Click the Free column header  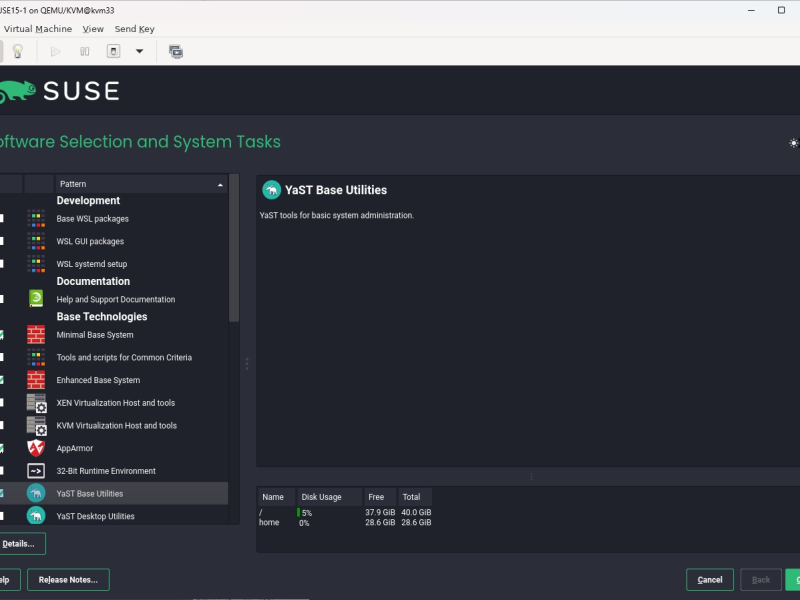[x=380, y=497]
